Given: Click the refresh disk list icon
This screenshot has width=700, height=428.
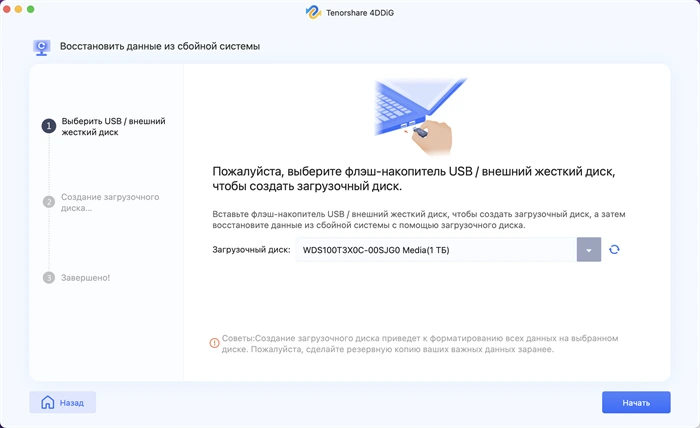Looking at the screenshot, I should pos(614,249).
